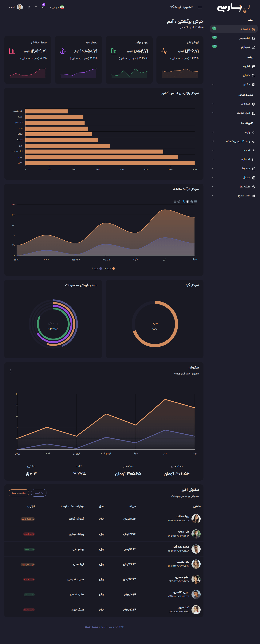Toggle سری ۱ legend series visibility
The height and width of the screenshot is (644, 260).
click(110, 269)
